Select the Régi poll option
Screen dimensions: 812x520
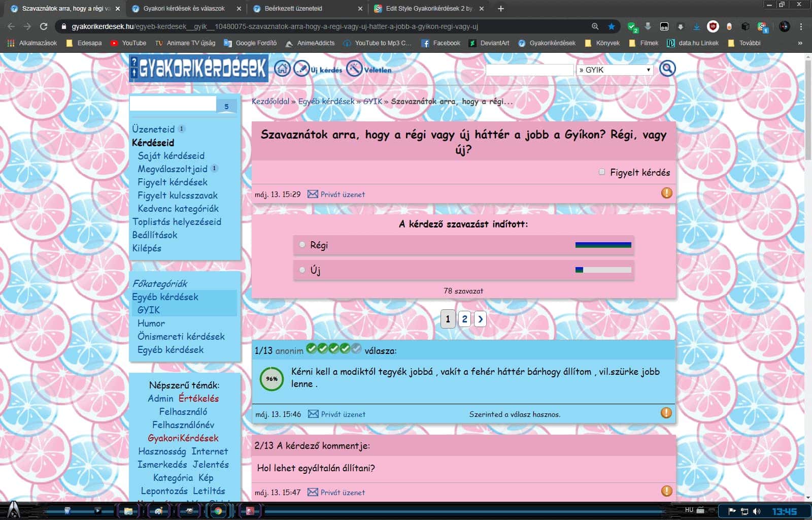(x=302, y=245)
